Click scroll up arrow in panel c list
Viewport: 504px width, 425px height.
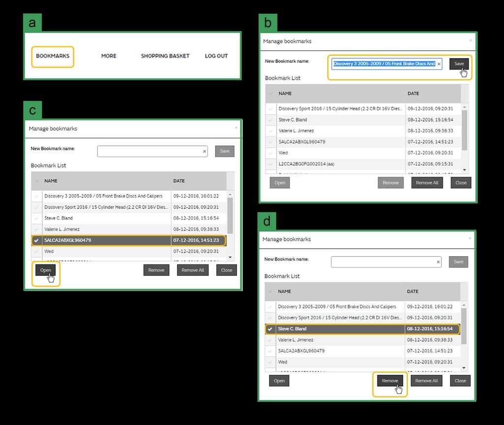point(230,195)
